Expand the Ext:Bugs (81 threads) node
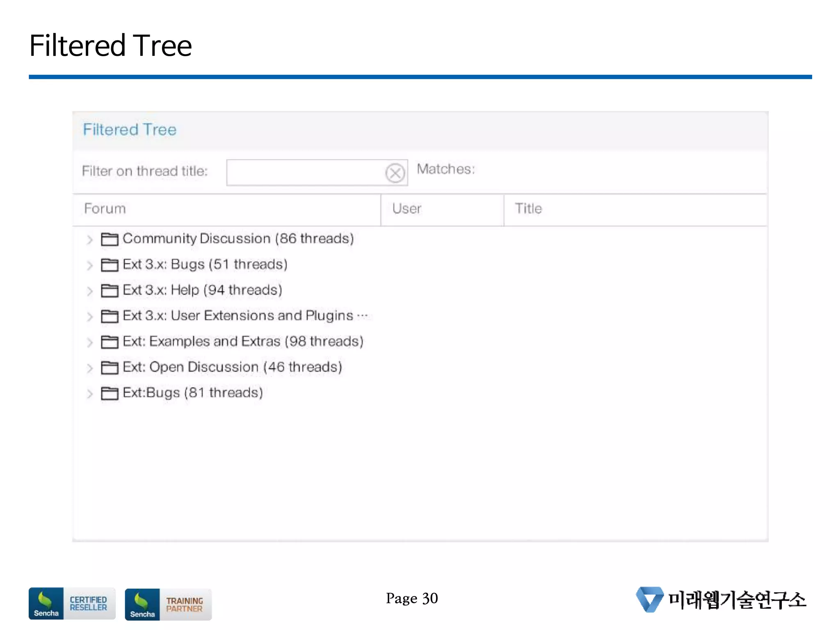 [x=90, y=394]
